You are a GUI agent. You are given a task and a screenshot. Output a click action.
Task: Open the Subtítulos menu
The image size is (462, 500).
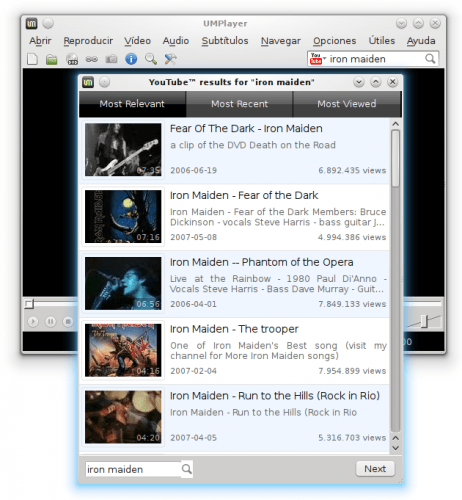(x=225, y=41)
